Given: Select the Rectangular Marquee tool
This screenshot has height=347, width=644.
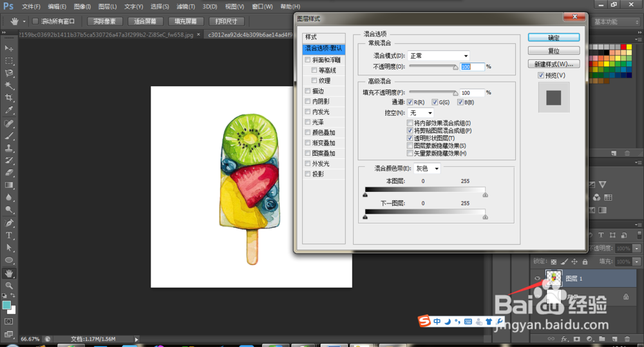Looking at the screenshot, I should tap(8, 61).
